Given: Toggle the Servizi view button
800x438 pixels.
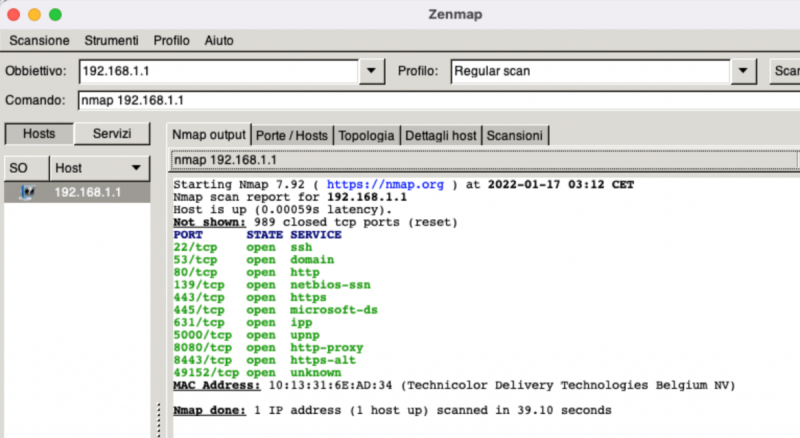Looking at the screenshot, I should [x=112, y=134].
